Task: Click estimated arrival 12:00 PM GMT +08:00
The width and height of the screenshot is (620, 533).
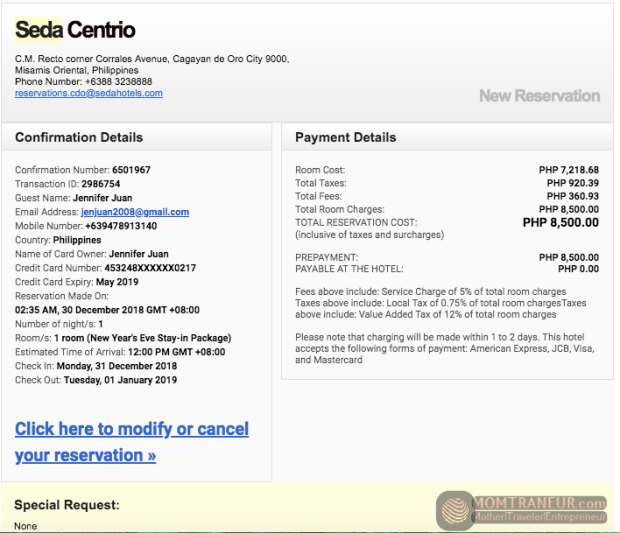Action: 177,352
